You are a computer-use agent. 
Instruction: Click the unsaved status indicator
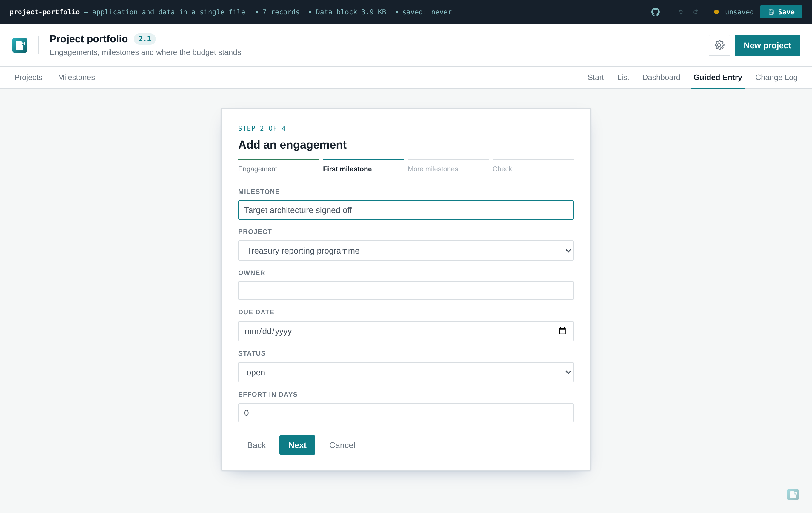click(734, 12)
